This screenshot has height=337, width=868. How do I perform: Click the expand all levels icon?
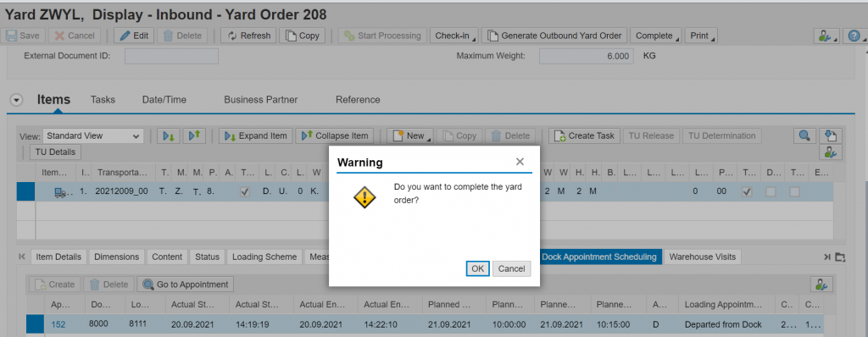pos(169,135)
